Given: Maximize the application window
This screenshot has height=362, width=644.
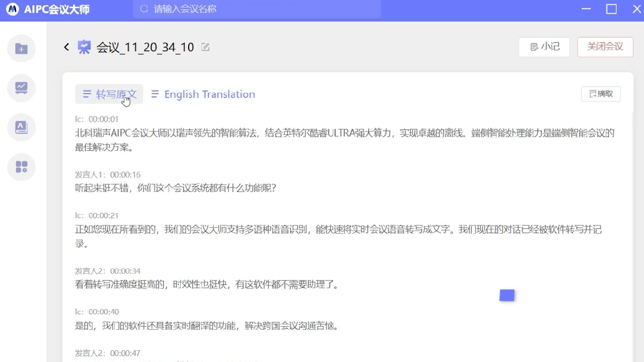Looking at the screenshot, I should coord(611,9).
